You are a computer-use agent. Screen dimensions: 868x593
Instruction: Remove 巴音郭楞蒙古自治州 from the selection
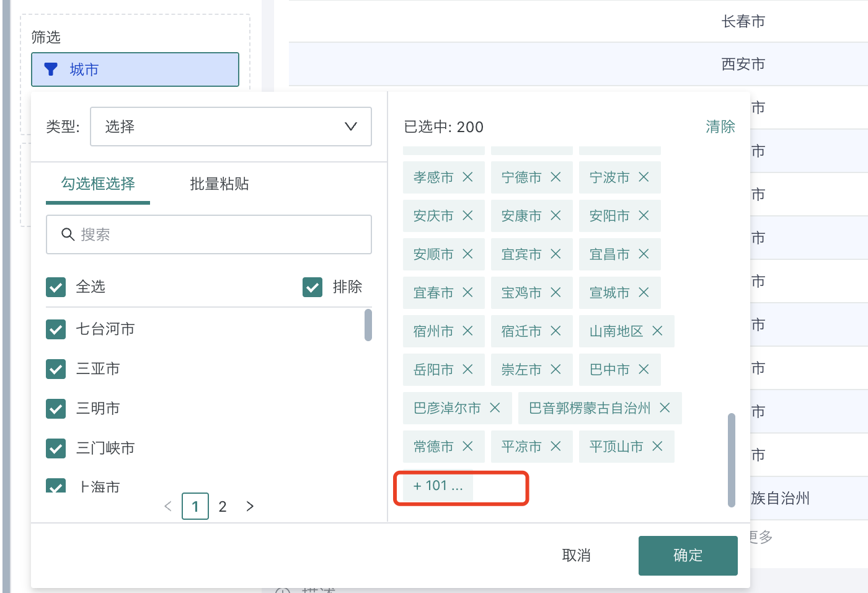pyautogui.click(x=664, y=408)
